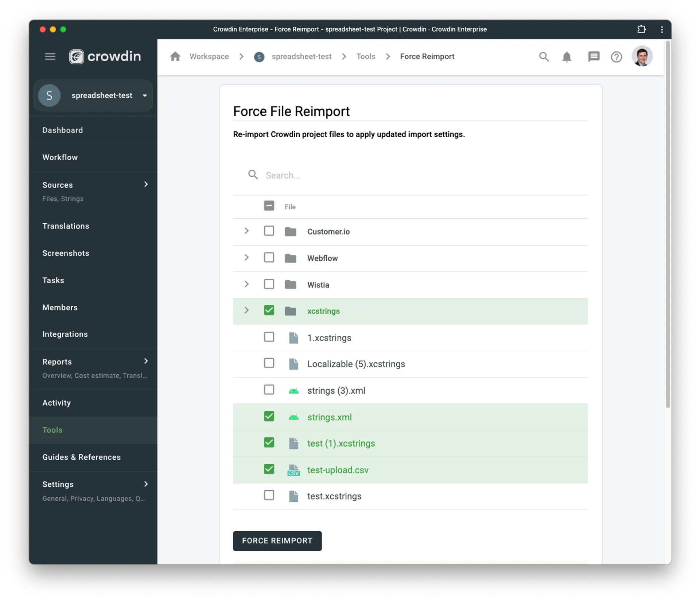Image resolution: width=700 pixels, height=602 pixels.
Task: Check the Localizable (5).xcstrings checkbox
Action: 269,363
